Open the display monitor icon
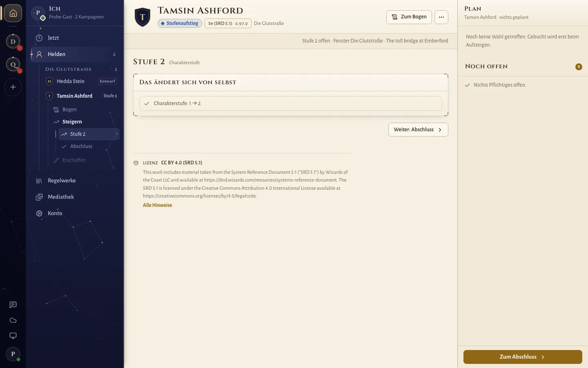 tap(13, 336)
